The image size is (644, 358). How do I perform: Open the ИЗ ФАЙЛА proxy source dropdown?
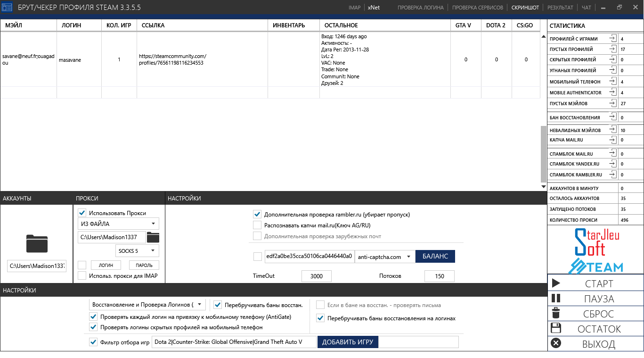click(118, 224)
